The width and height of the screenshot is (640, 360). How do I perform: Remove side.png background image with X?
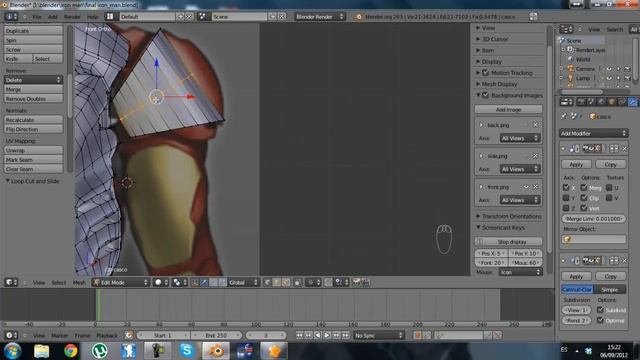pyautogui.click(x=535, y=156)
